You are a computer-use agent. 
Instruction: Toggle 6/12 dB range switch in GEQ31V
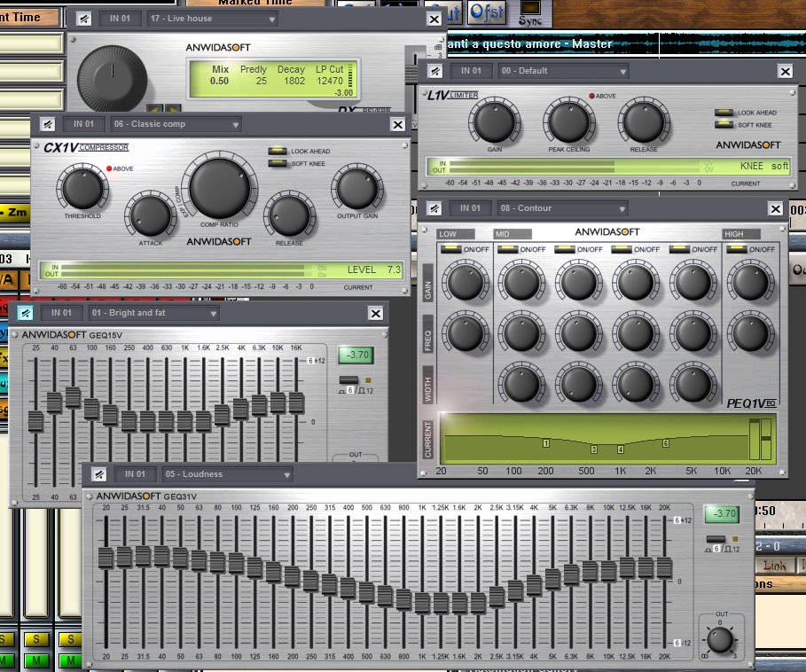click(x=716, y=539)
